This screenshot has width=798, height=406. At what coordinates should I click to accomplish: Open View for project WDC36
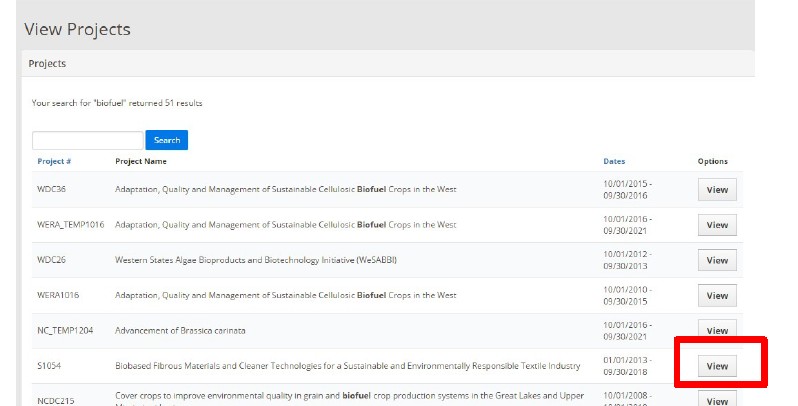[x=717, y=190]
